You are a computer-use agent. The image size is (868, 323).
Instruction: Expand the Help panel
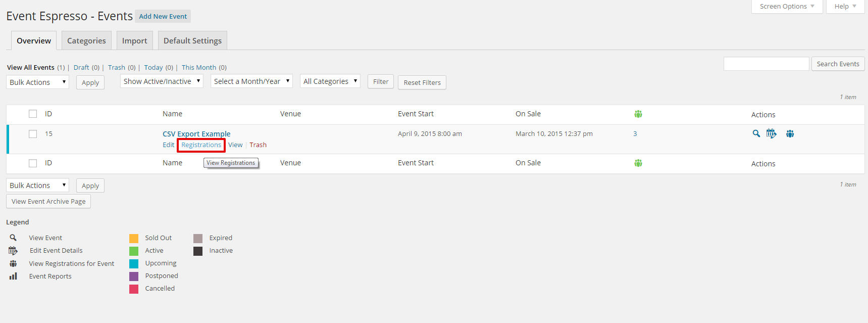point(845,6)
